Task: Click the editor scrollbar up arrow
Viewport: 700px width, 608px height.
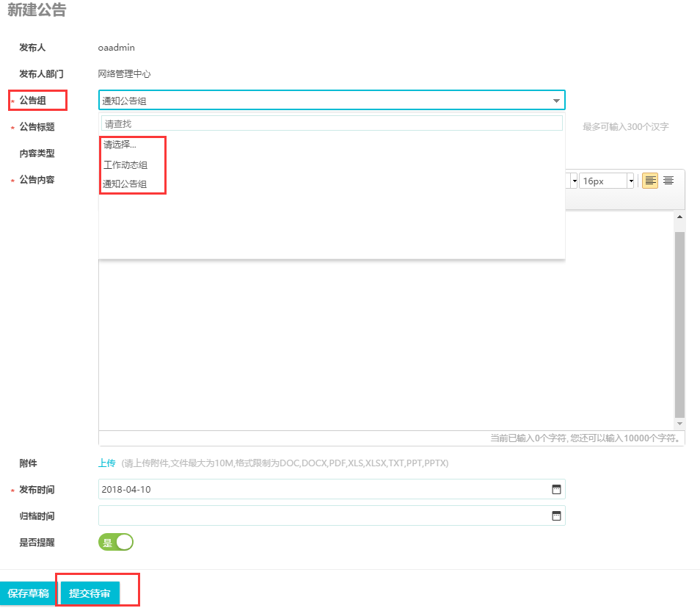Action: click(x=679, y=217)
